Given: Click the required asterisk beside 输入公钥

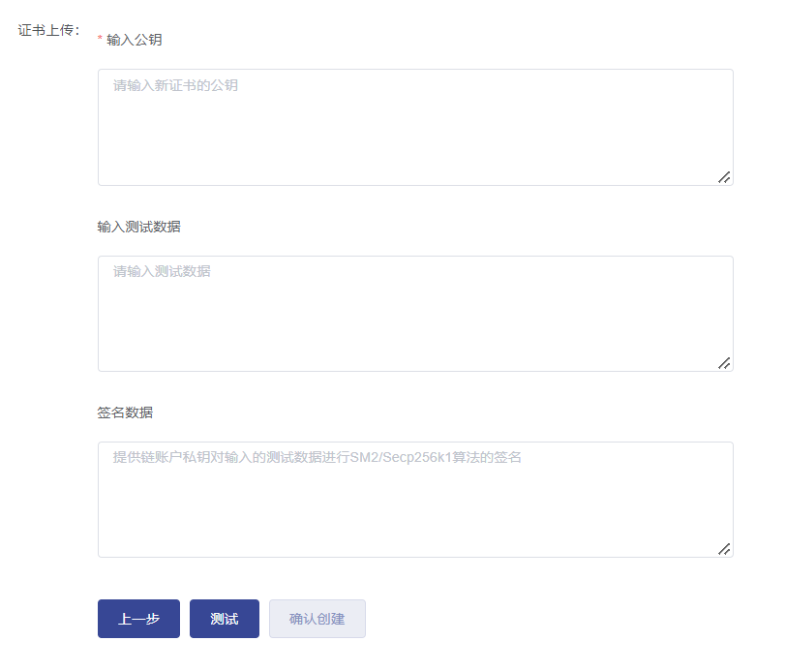Looking at the screenshot, I should [99, 39].
